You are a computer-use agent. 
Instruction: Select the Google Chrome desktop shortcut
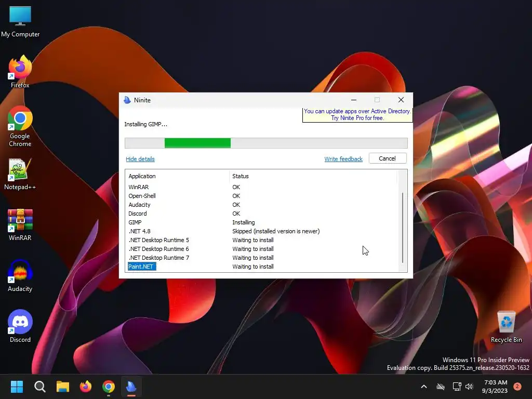20,126
